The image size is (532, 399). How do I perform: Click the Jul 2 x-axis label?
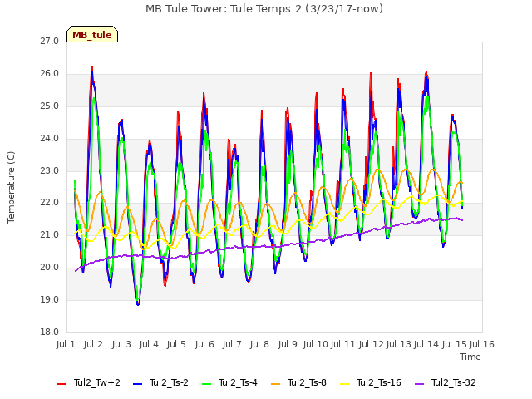pos(93,344)
